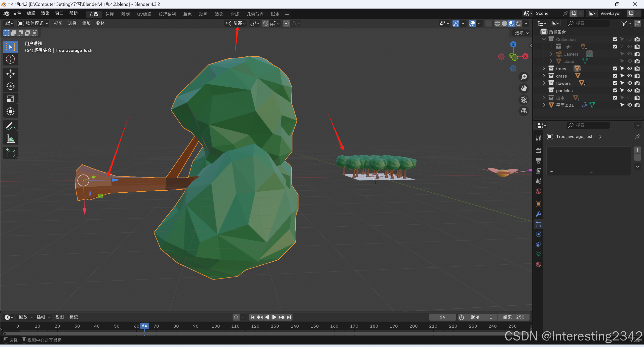Click the current frame field showing 64
The image size is (644, 347).
coord(442,317)
